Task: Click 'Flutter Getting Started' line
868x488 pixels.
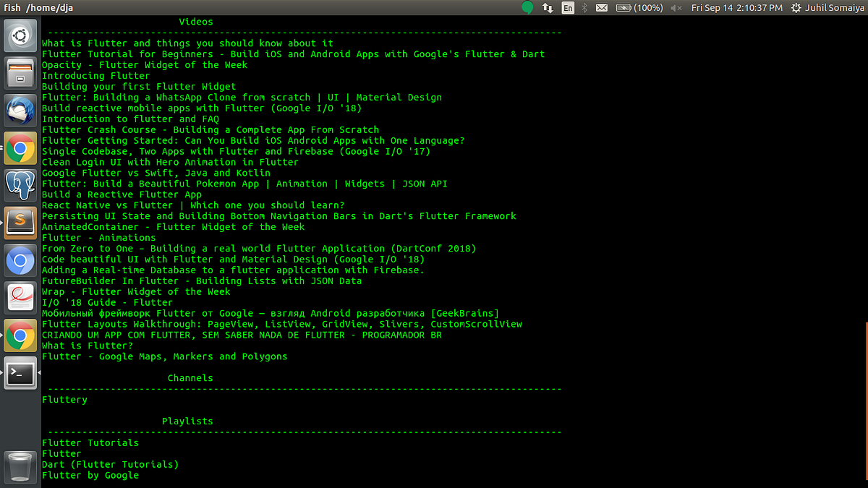Action: (x=253, y=141)
